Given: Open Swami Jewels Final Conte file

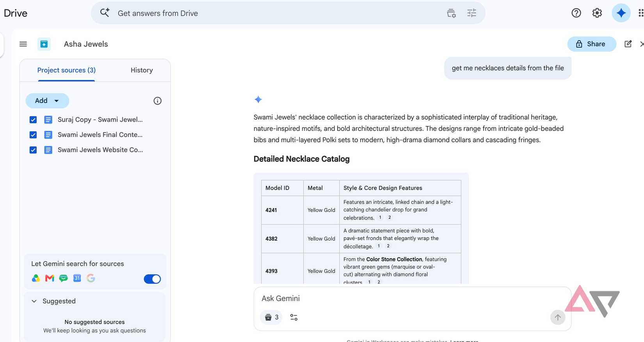Looking at the screenshot, I should [100, 135].
